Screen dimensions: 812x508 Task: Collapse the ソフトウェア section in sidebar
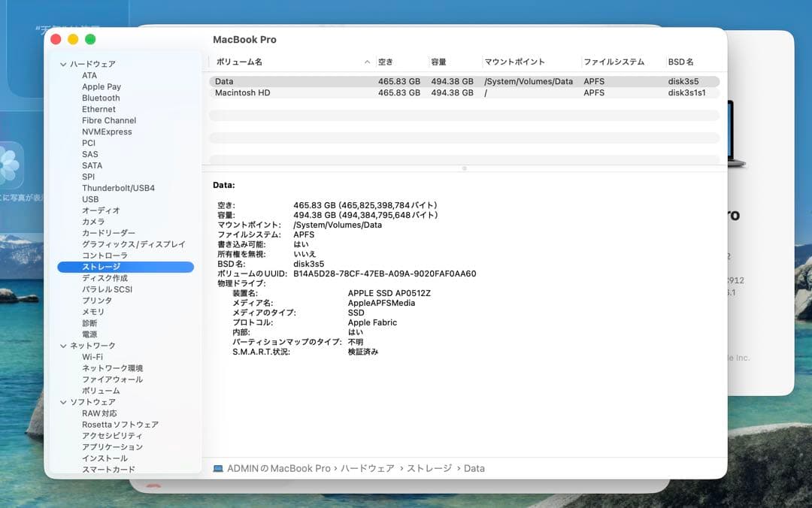[63, 402]
